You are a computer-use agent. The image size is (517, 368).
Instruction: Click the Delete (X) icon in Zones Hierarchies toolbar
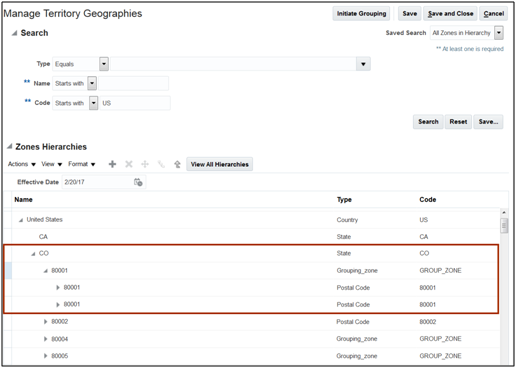129,164
